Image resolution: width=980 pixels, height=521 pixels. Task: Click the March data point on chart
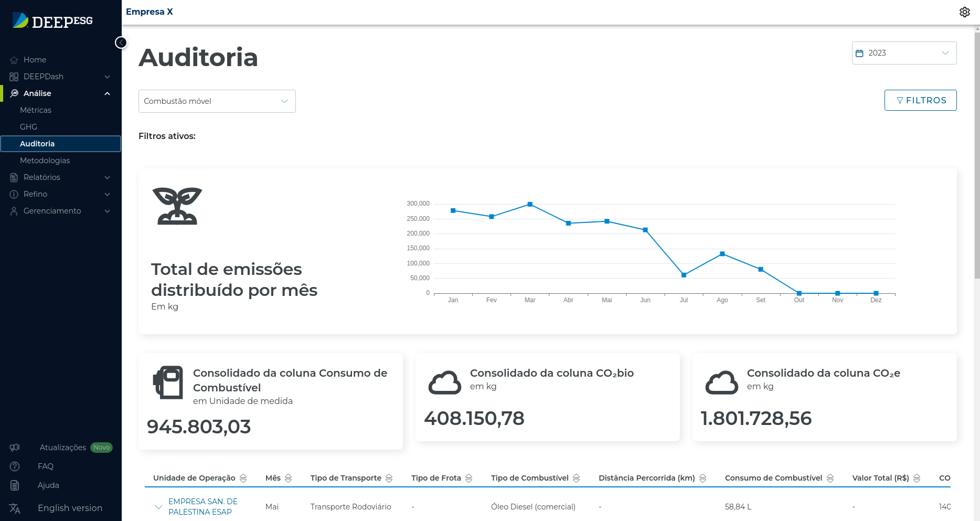pyautogui.click(x=530, y=204)
